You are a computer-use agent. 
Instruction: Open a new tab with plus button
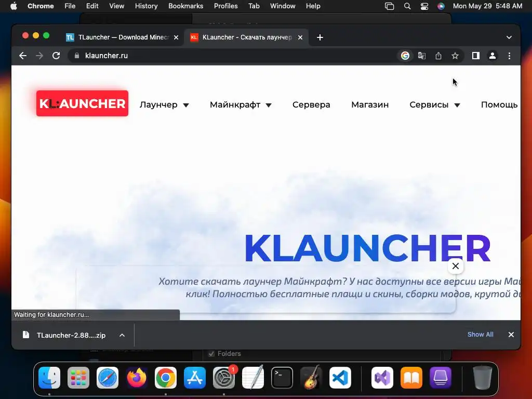coord(320,37)
